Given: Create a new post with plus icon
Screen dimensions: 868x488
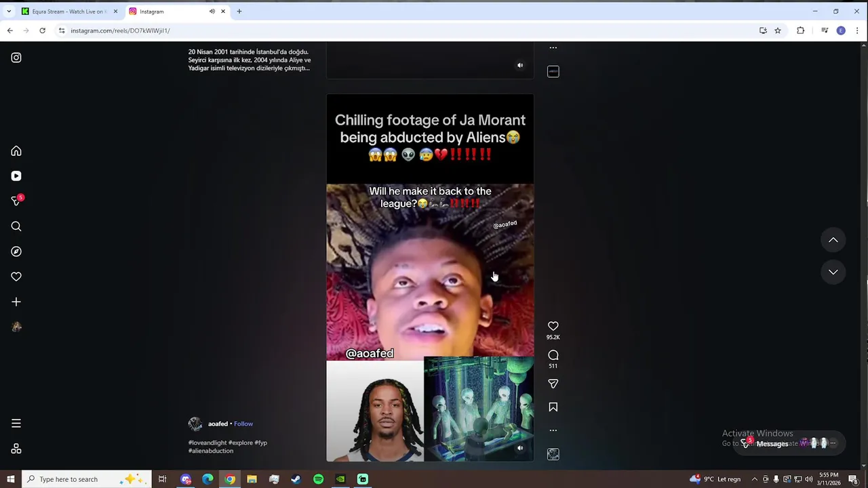Looking at the screenshot, I should point(16,302).
